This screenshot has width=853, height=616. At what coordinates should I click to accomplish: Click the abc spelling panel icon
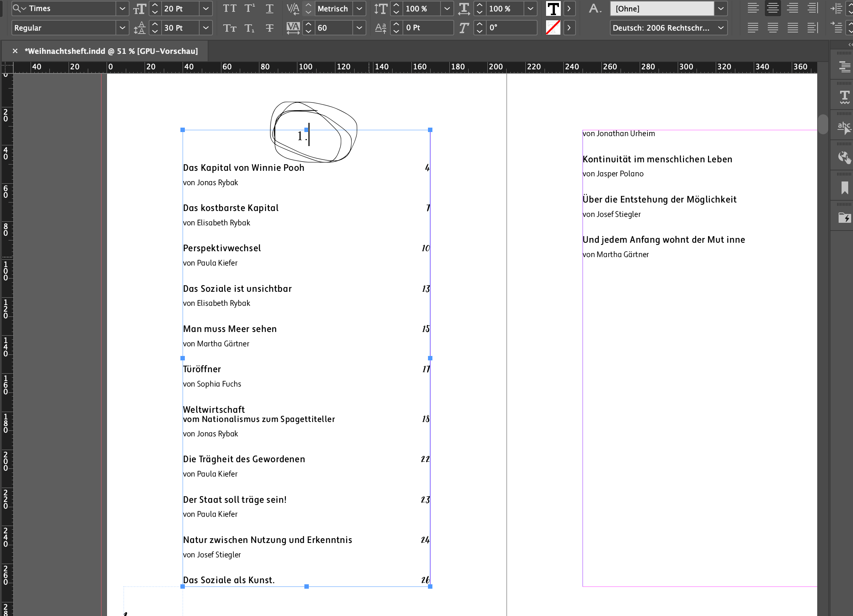pyautogui.click(x=845, y=127)
